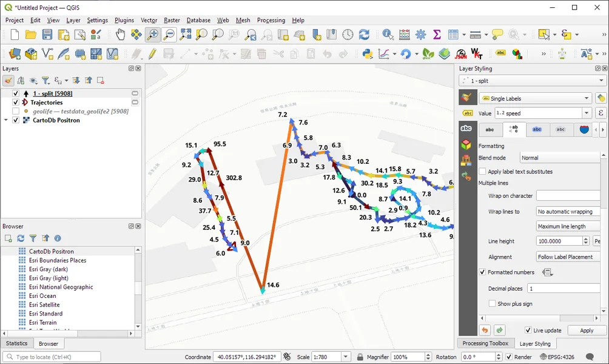The image size is (609, 364).
Task: Toggle visibility of Trajectories layer
Action: tap(16, 102)
